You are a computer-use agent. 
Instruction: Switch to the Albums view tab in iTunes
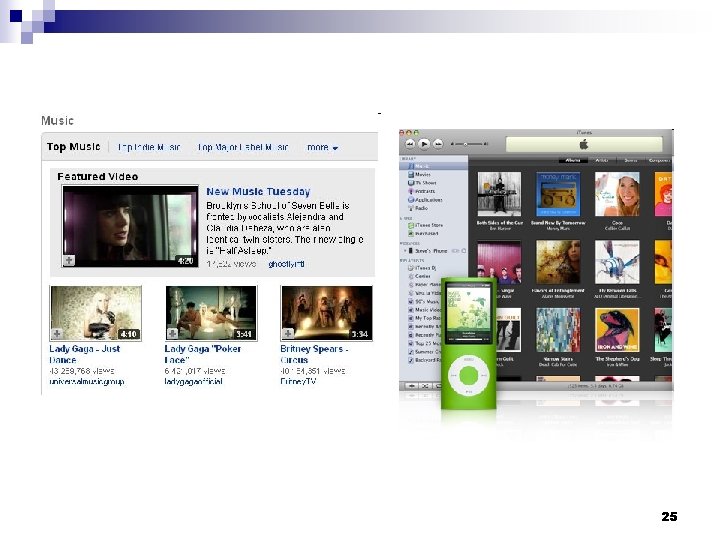coord(573,160)
